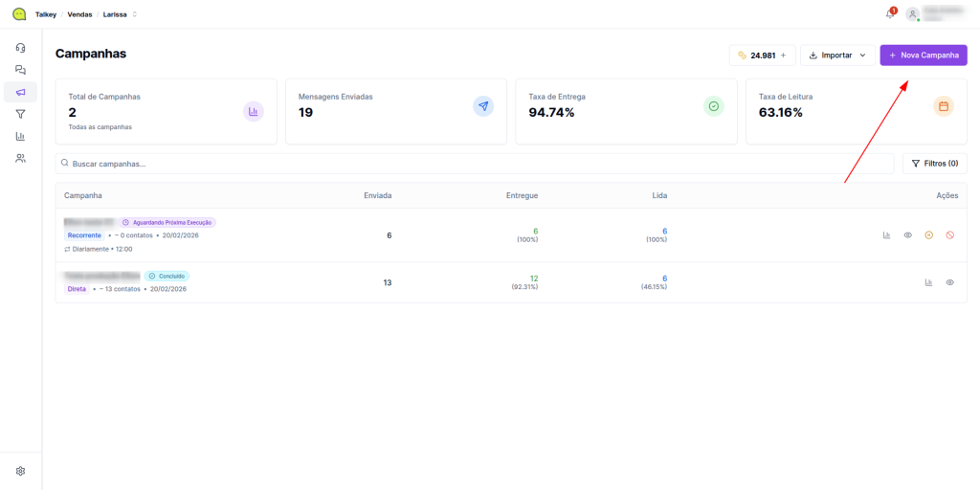This screenshot has width=980, height=490.
Task: Select the campaigns megaphone icon in sidebar
Action: click(20, 92)
